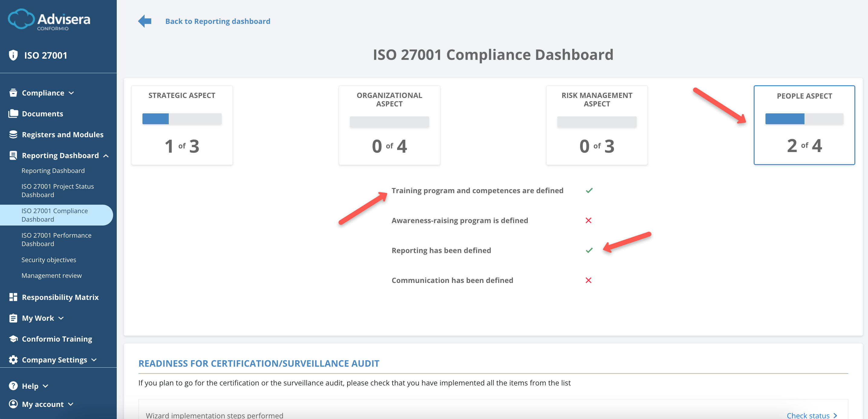This screenshot has height=419, width=868.
Task: Open the ISO 27001 Performance Dashboard
Action: tap(57, 239)
